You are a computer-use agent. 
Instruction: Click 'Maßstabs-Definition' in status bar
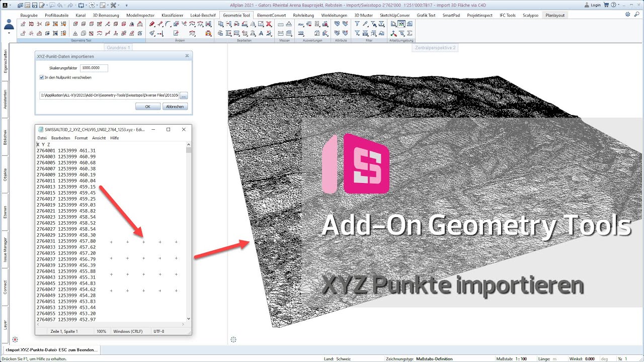pyautogui.click(x=434, y=359)
